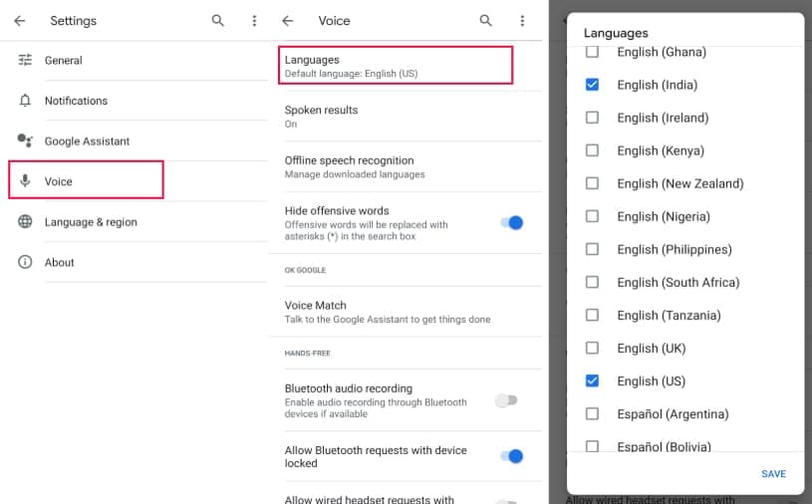Toggle Allow Bluetooth requests with device locked

(x=512, y=456)
